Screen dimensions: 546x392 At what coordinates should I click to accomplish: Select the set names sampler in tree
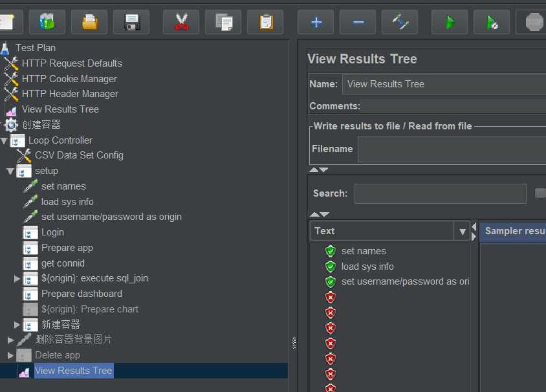(x=64, y=186)
